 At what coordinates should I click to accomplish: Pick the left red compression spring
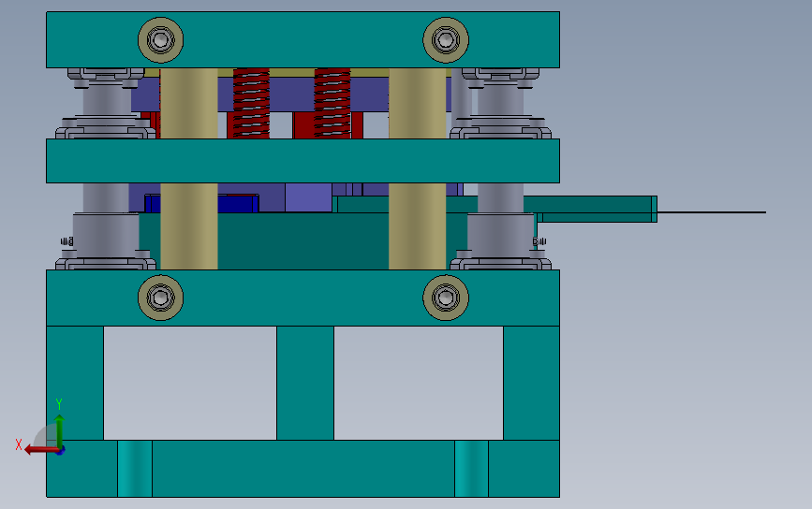pos(251,103)
